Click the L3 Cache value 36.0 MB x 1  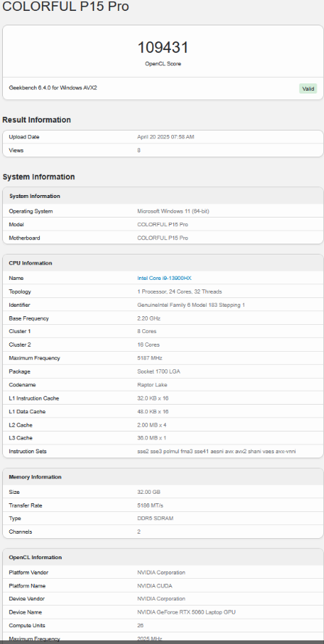click(151, 438)
